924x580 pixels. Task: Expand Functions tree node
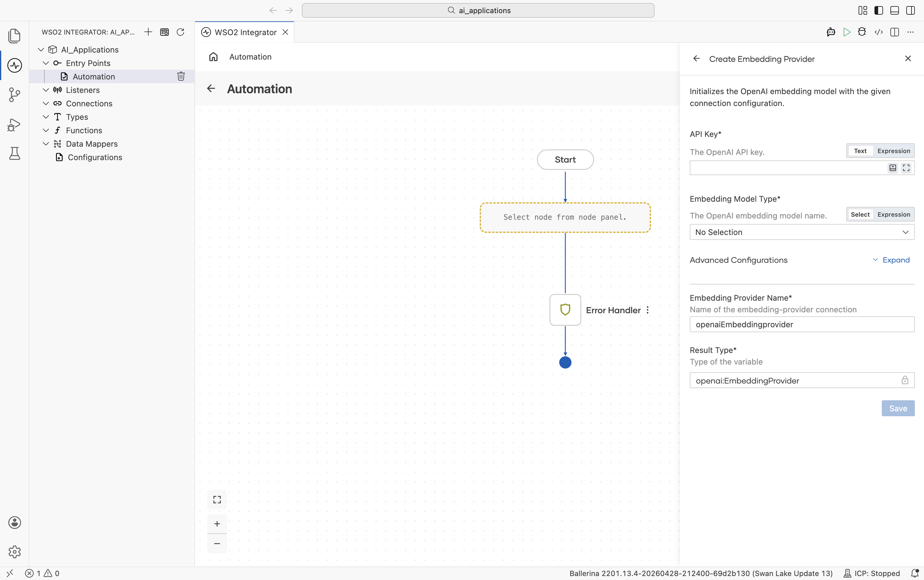[x=46, y=130]
